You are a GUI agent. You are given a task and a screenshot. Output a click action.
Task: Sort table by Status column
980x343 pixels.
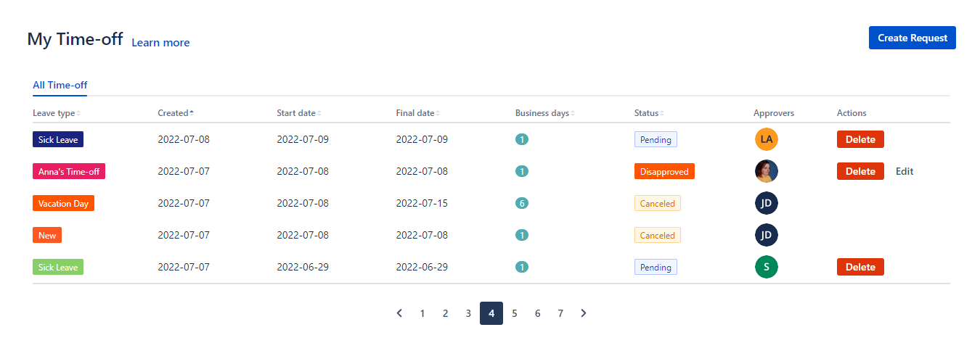tap(649, 113)
